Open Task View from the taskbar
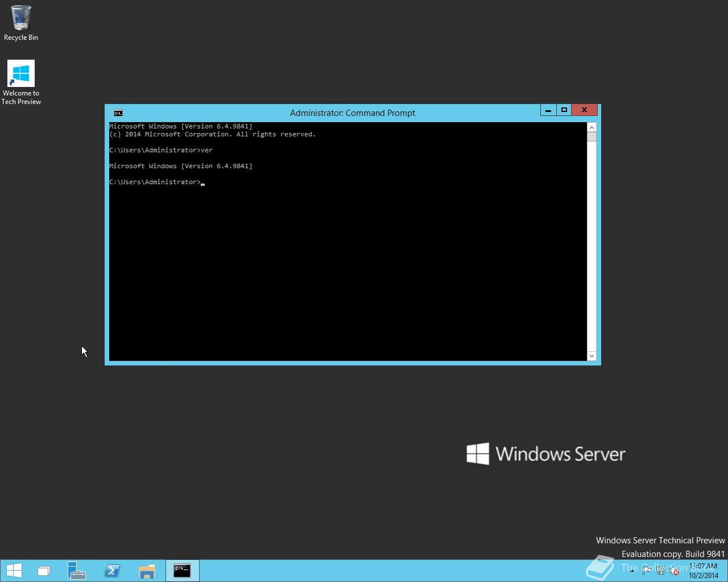The height and width of the screenshot is (582, 728). point(44,571)
